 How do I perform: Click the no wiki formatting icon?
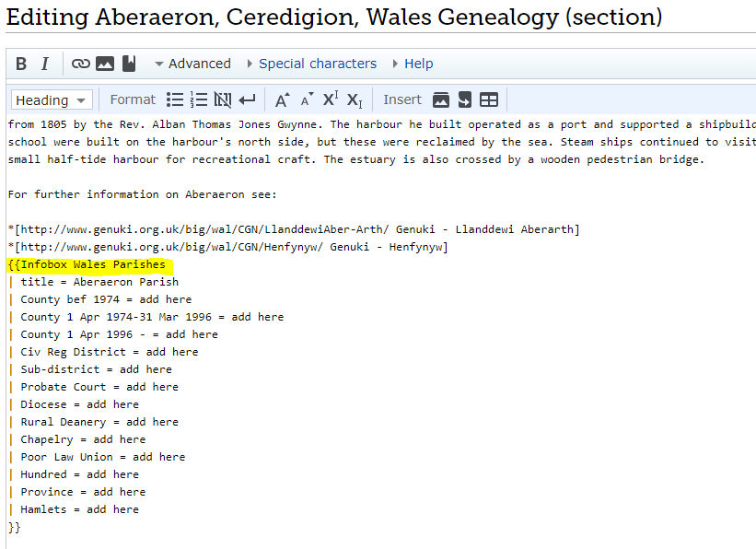[x=223, y=99]
